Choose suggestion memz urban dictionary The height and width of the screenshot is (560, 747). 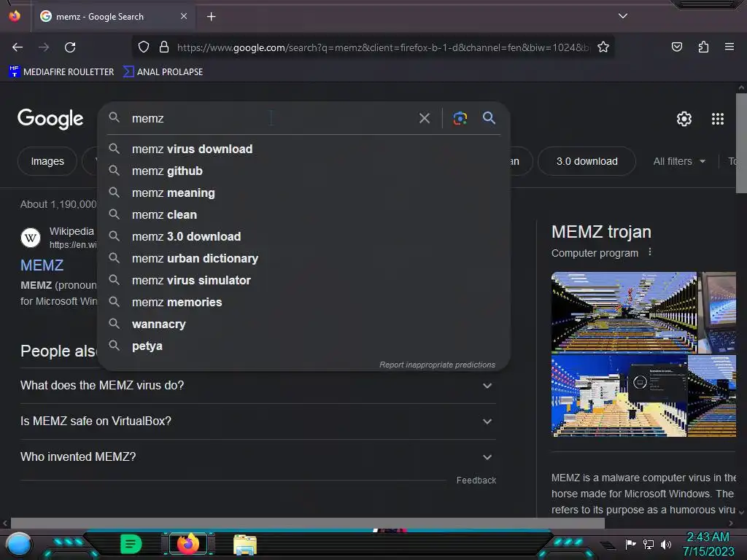(304, 259)
